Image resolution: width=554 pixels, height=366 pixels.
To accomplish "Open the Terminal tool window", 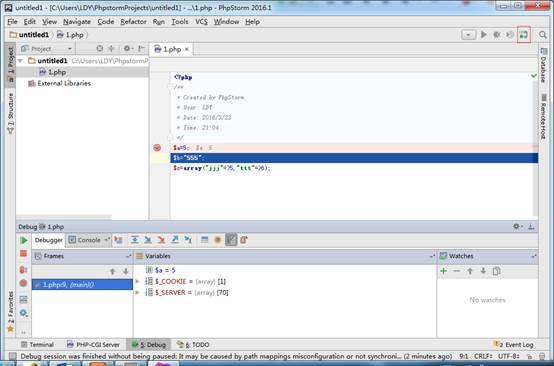I will 37,344.
